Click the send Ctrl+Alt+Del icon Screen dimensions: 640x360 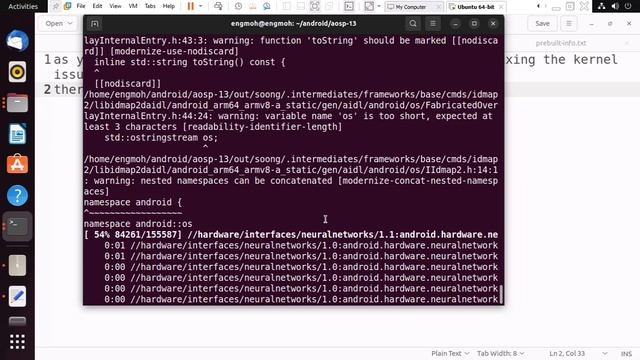click(x=218, y=6)
